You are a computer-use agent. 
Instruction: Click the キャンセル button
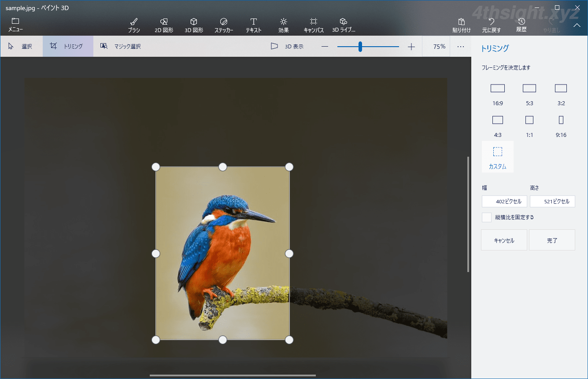click(x=504, y=240)
